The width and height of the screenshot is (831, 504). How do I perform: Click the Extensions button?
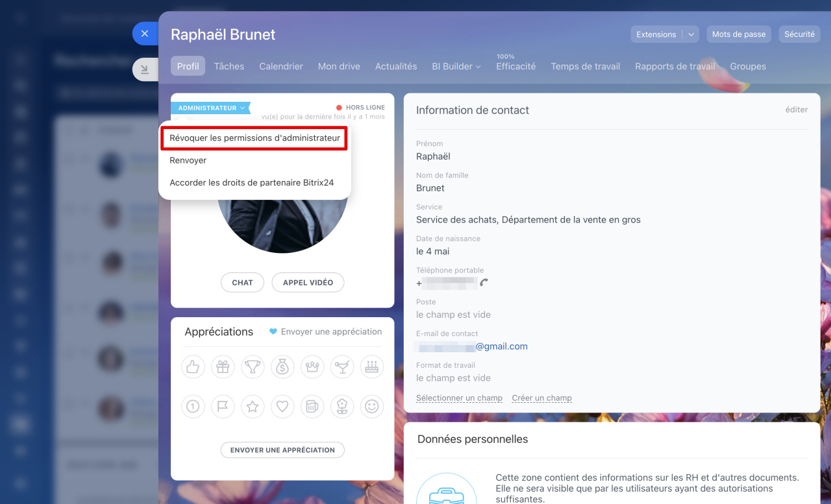656,34
